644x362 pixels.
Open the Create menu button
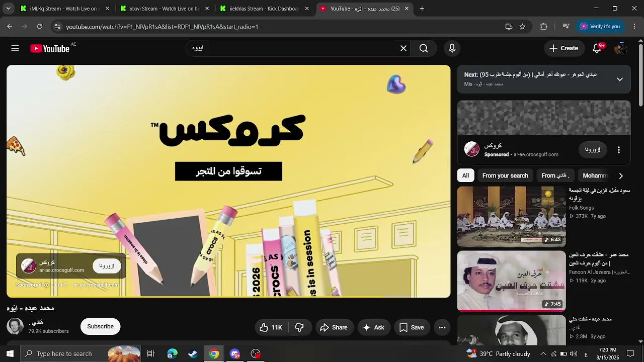(x=563, y=48)
